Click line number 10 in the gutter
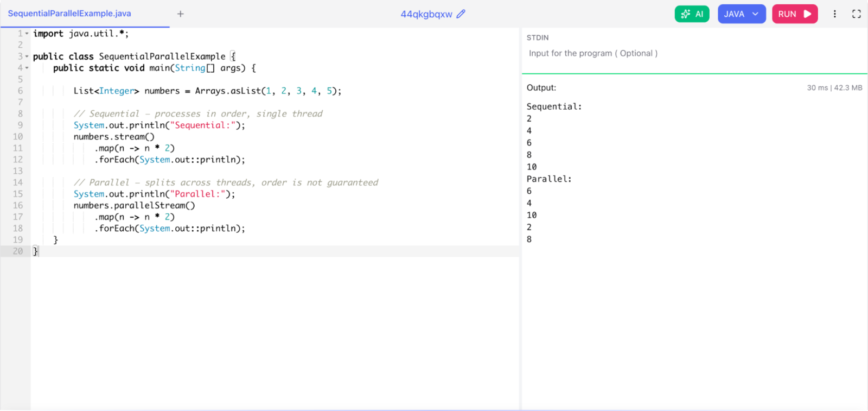The image size is (868, 411). tap(18, 137)
